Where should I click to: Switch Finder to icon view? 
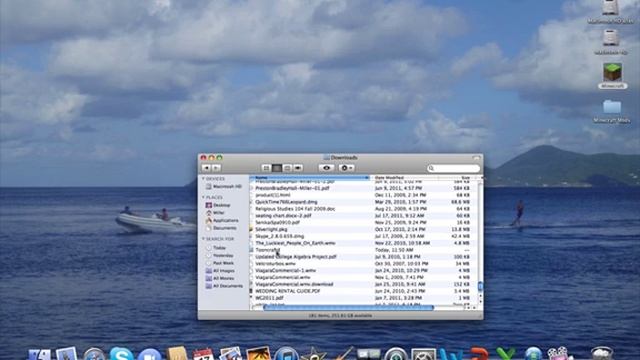(x=266, y=168)
